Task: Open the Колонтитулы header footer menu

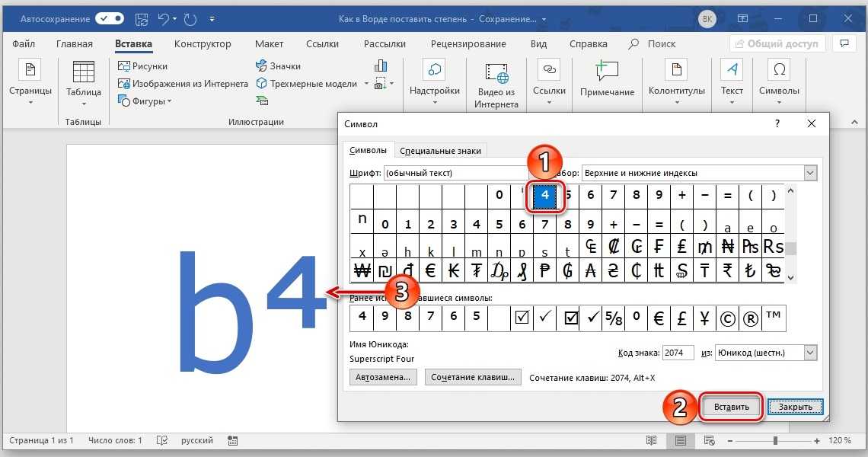Action: [676, 79]
